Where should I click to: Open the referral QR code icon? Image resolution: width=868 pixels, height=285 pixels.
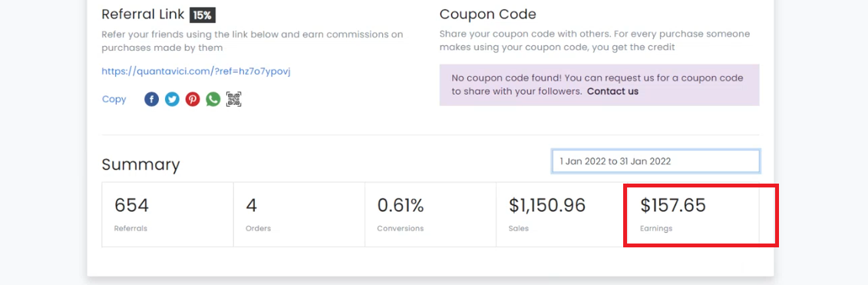pyautogui.click(x=233, y=99)
